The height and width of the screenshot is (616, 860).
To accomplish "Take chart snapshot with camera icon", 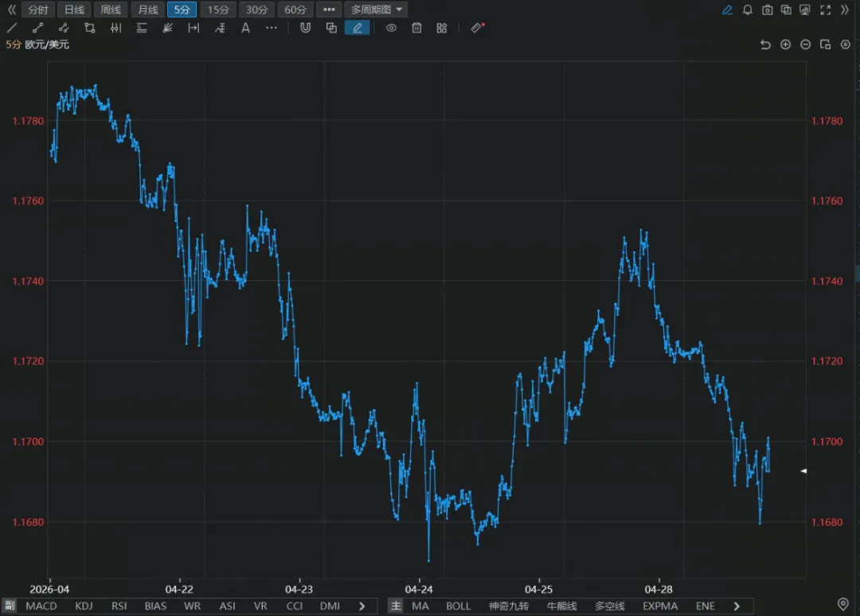I will pyautogui.click(x=768, y=10).
